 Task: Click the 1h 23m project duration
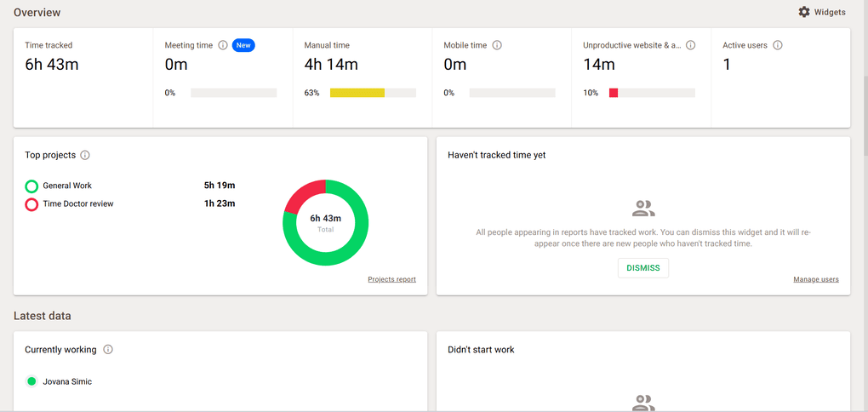coord(220,203)
